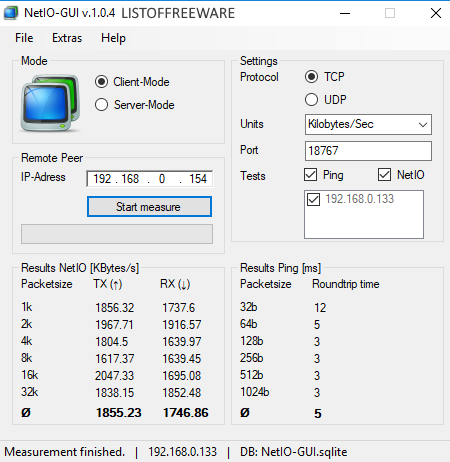Click the IP-Adress octet 168
Image resolution: width=450 pixels, height=462 pixels.
(x=130, y=179)
